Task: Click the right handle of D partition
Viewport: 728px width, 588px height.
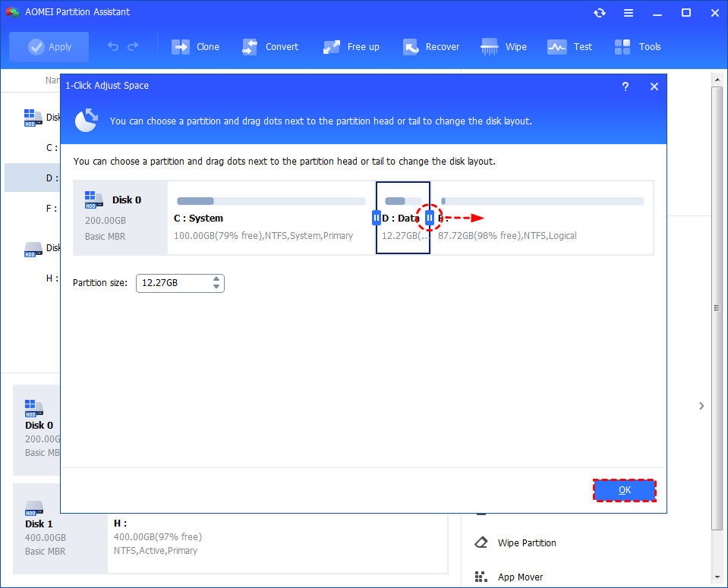Action: (430, 218)
